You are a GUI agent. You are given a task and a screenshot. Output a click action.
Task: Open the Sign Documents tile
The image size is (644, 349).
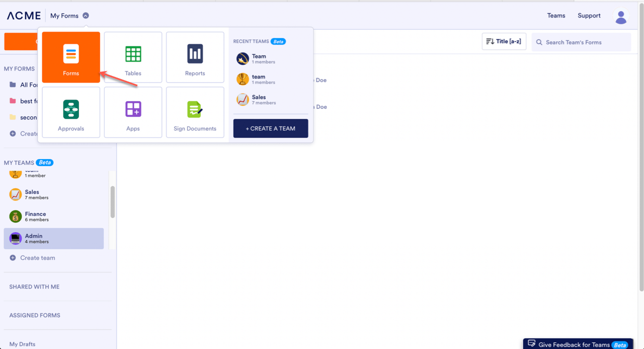[195, 112]
